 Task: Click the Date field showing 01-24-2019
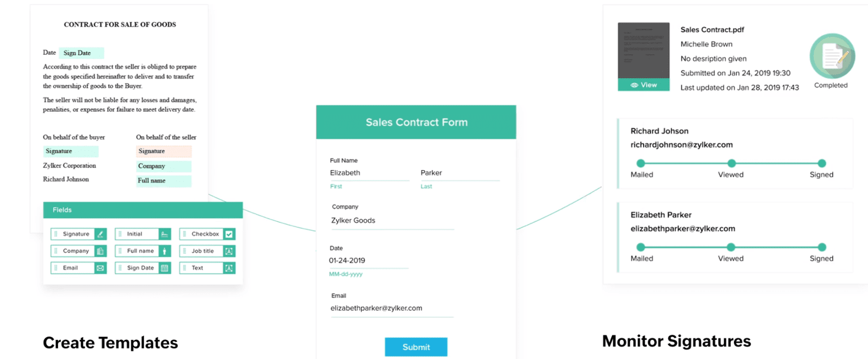pyautogui.click(x=369, y=261)
